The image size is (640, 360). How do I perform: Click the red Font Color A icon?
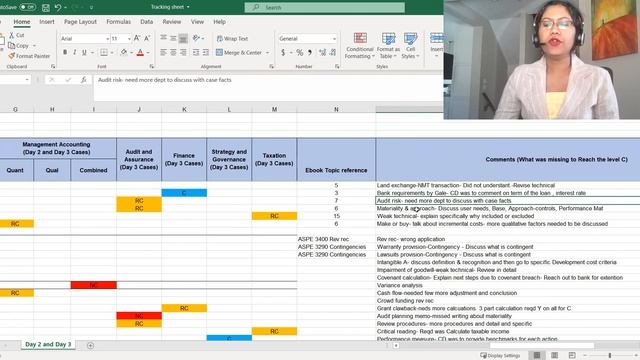(140, 53)
